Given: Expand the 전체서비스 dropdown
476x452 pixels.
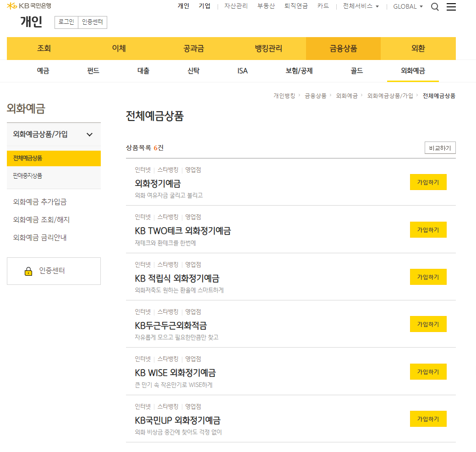Looking at the screenshot, I should coord(361,6).
